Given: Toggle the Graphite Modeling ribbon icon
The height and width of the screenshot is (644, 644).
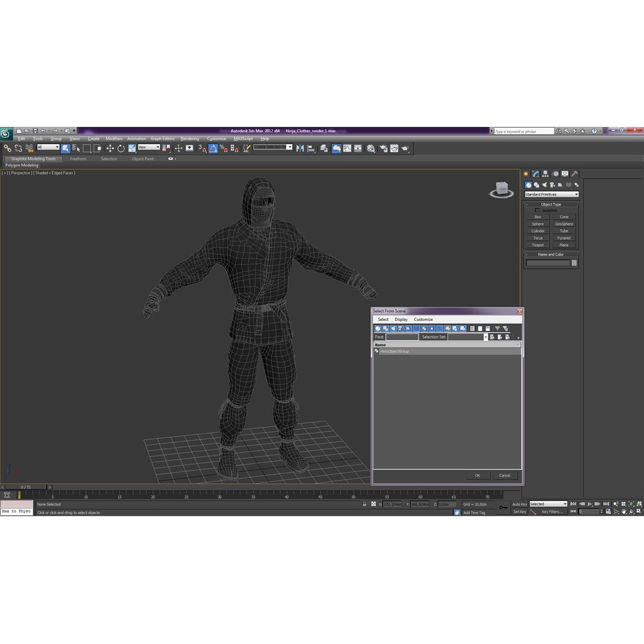Looking at the screenshot, I should [336, 148].
